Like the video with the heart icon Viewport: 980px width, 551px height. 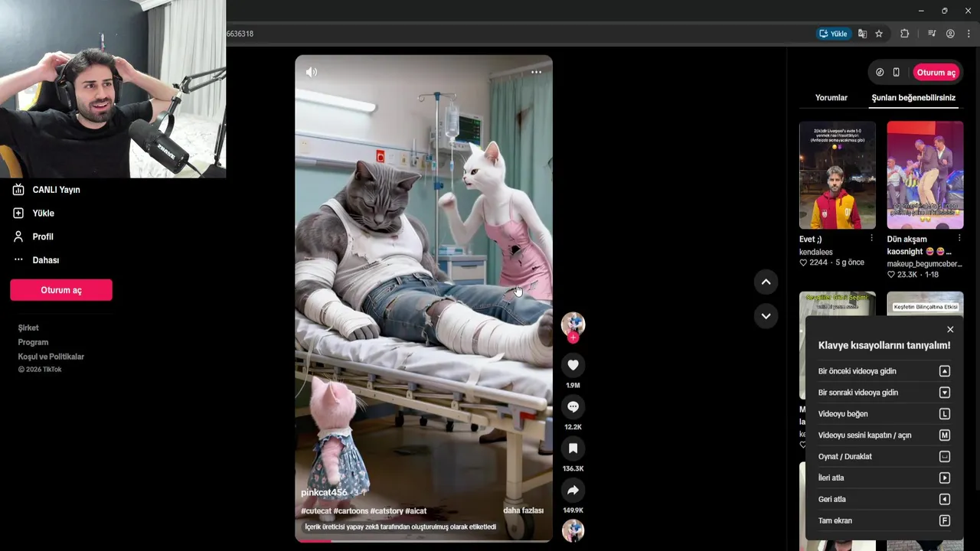click(573, 365)
